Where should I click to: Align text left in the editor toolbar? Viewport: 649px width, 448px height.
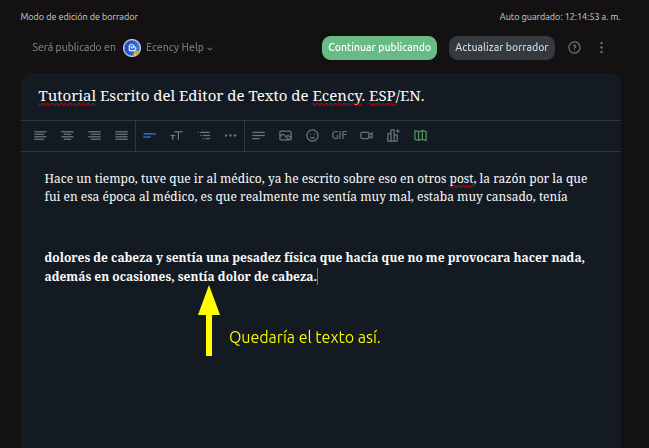coord(40,135)
